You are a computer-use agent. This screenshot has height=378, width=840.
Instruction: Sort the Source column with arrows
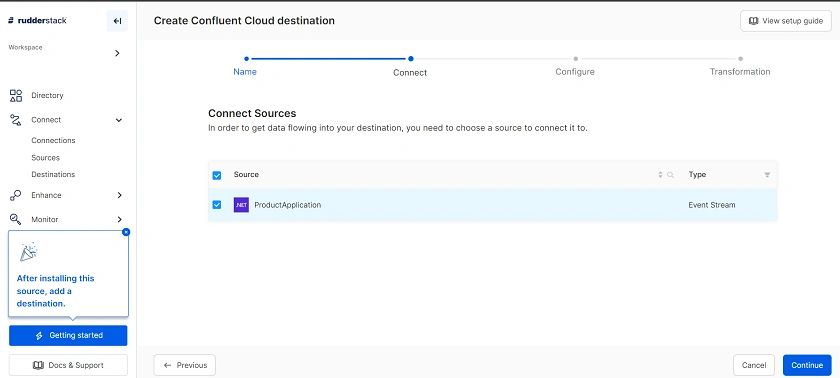tap(660, 175)
